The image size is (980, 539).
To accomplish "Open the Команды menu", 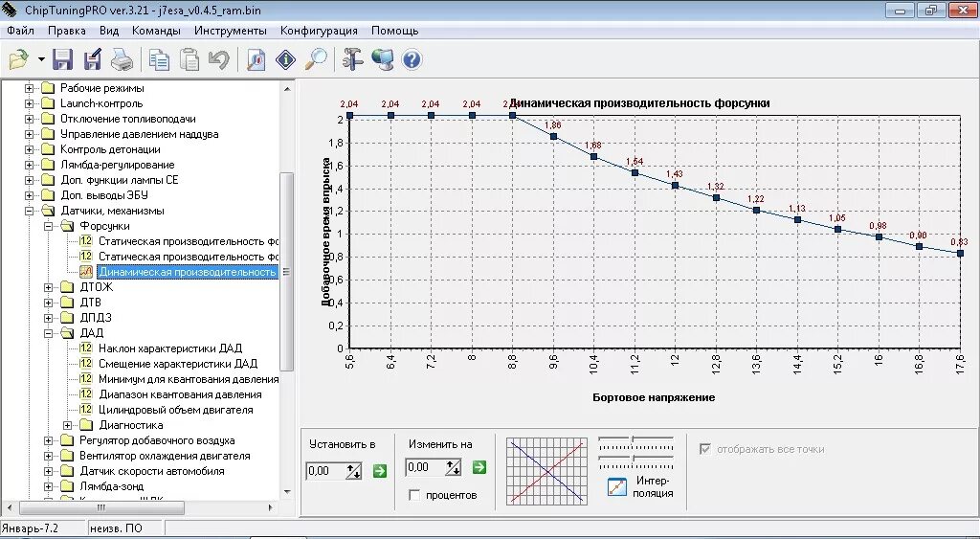I will pos(156,31).
